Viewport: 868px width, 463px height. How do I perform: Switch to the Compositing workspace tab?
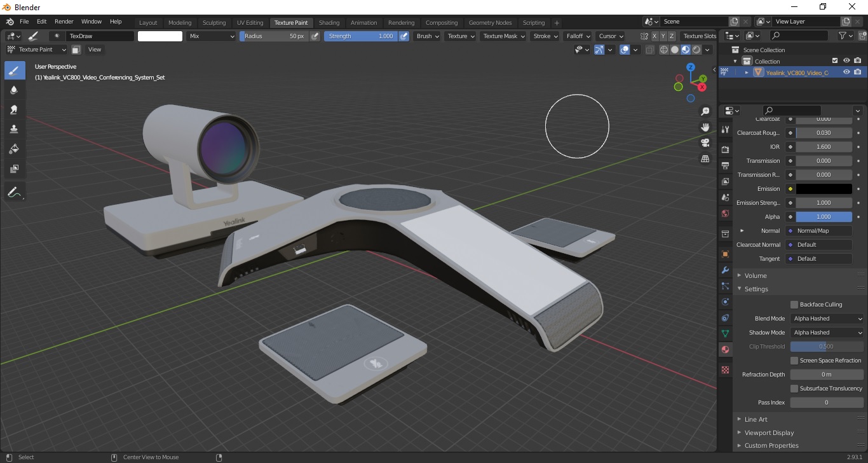[x=442, y=23]
